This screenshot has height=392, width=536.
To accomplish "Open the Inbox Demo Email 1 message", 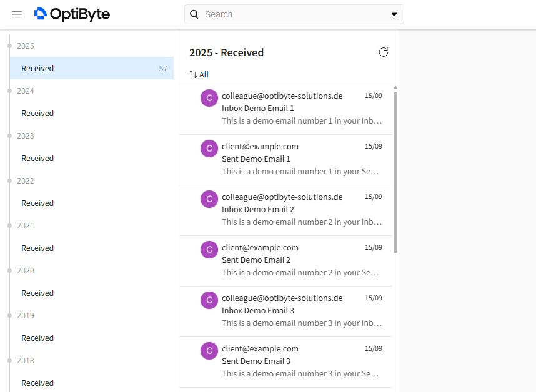I will click(x=285, y=109).
